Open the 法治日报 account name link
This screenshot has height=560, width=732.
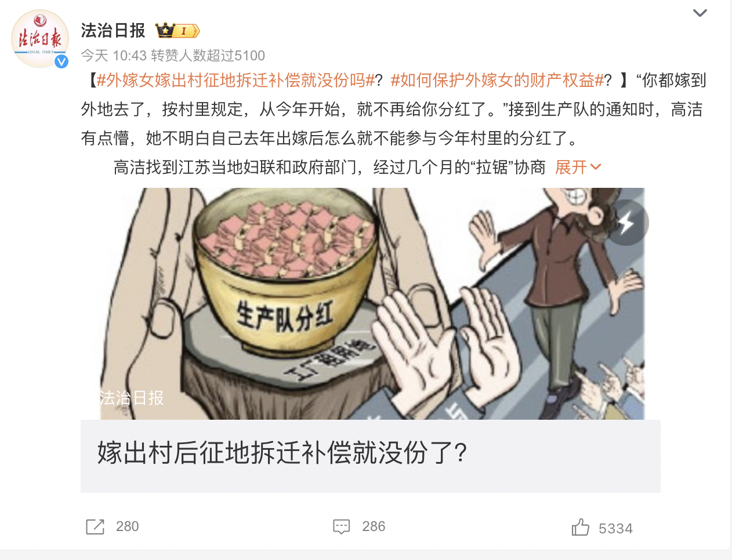point(113,30)
